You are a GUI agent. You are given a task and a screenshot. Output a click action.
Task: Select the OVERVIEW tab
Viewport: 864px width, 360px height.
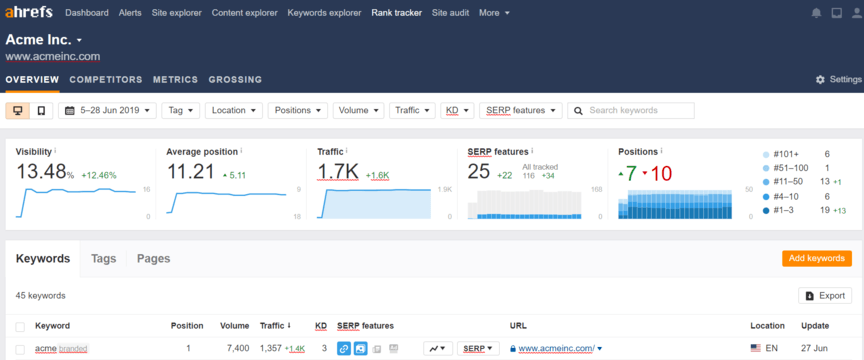pos(32,80)
